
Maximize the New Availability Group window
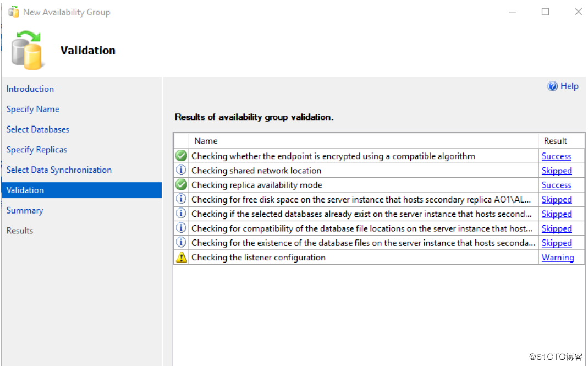point(545,12)
